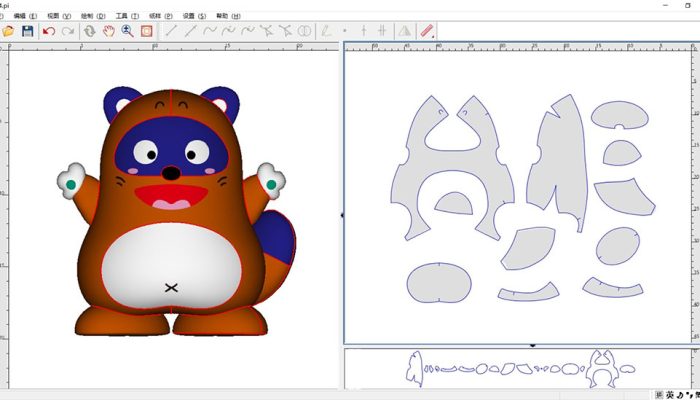Select the first branching seam edit tool
This screenshot has height=400, width=700.
267,31
